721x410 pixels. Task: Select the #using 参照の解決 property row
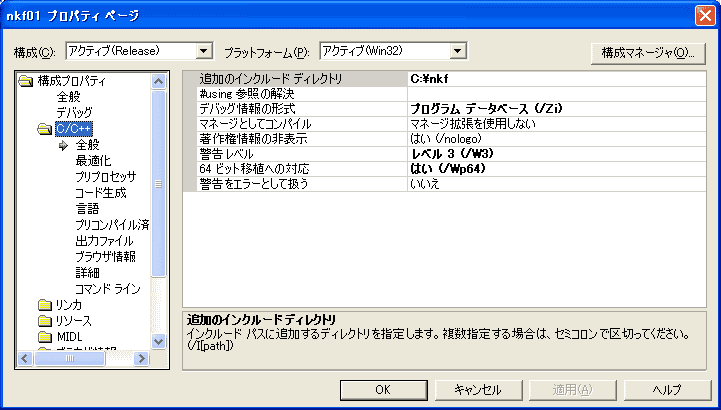click(x=445, y=94)
